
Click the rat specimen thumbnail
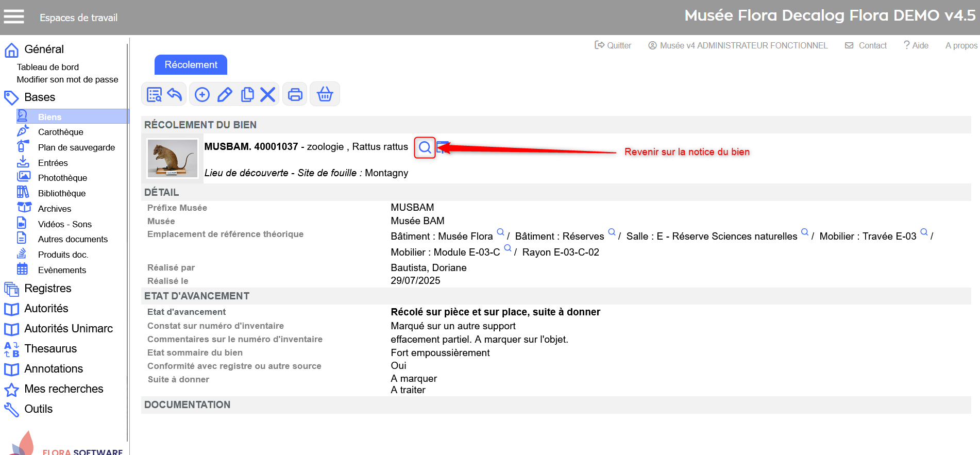tap(172, 158)
